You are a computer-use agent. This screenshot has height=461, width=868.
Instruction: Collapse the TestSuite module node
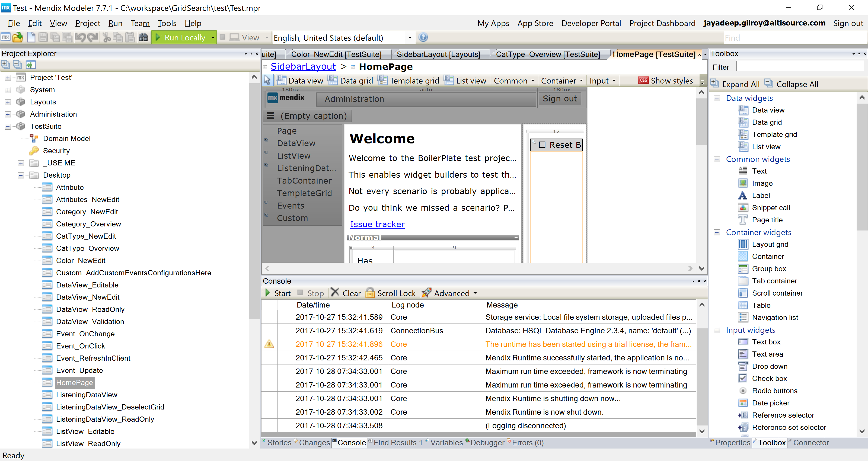pyautogui.click(x=8, y=126)
